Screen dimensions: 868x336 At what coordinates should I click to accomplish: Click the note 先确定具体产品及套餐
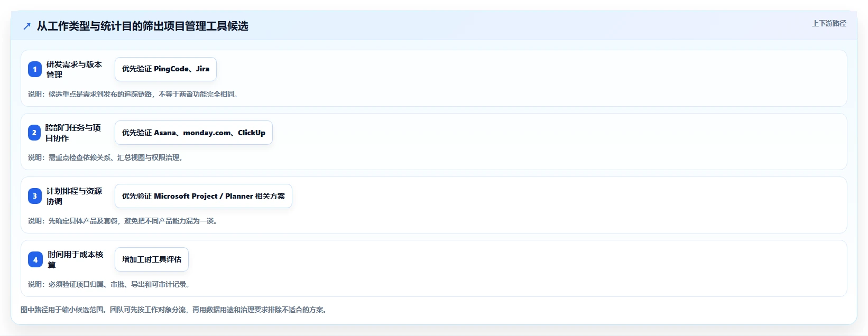(124, 221)
